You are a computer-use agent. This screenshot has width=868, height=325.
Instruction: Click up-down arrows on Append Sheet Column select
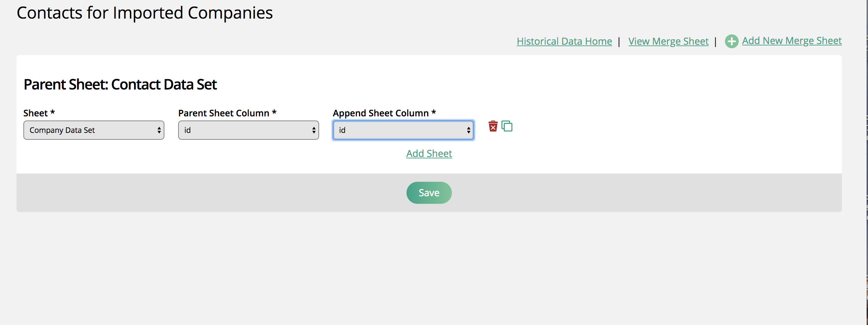(x=468, y=130)
